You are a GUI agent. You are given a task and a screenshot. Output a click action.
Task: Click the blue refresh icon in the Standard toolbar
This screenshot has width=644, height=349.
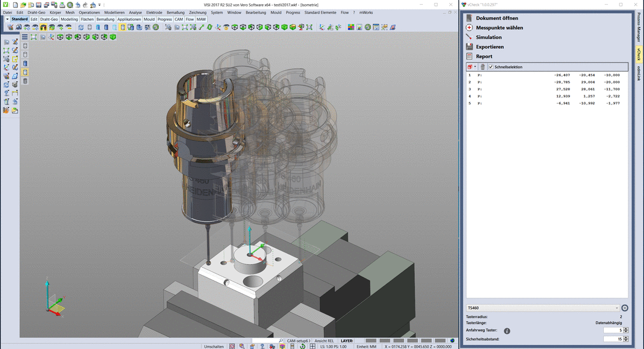pos(81,27)
